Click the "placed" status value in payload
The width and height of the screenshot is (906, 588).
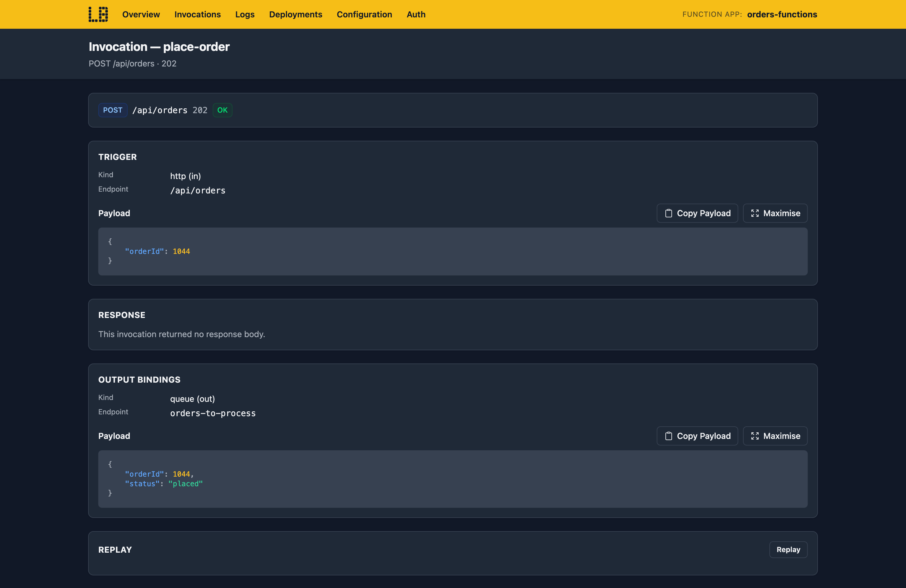click(185, 484)
